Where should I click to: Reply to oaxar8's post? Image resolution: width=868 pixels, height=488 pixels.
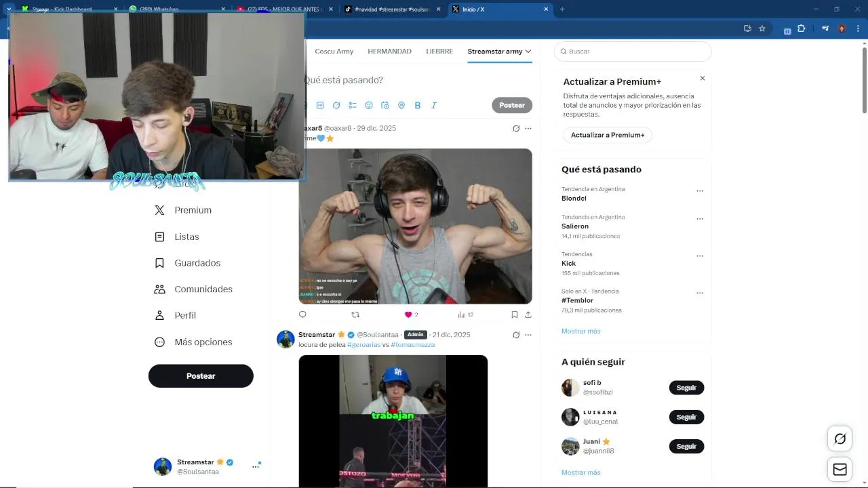[x=302, y=314]
